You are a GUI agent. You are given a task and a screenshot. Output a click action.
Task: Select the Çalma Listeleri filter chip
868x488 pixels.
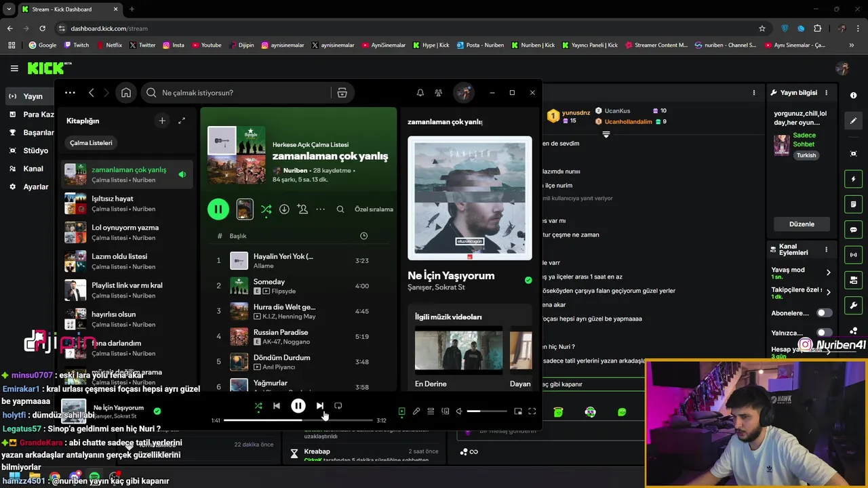(x=91, y=143)
